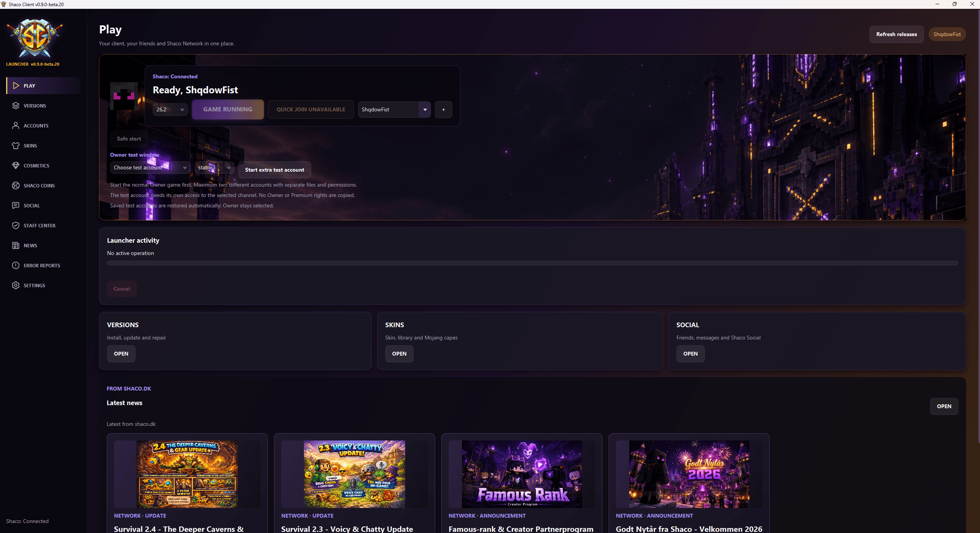Open the Skins card
The image size is (980, 533).
pos(399,354)
